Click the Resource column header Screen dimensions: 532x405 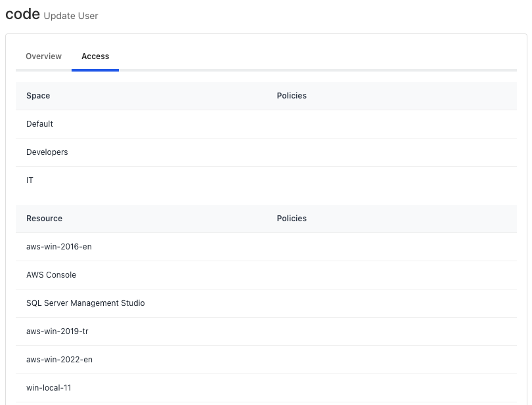tap(44, 219)
